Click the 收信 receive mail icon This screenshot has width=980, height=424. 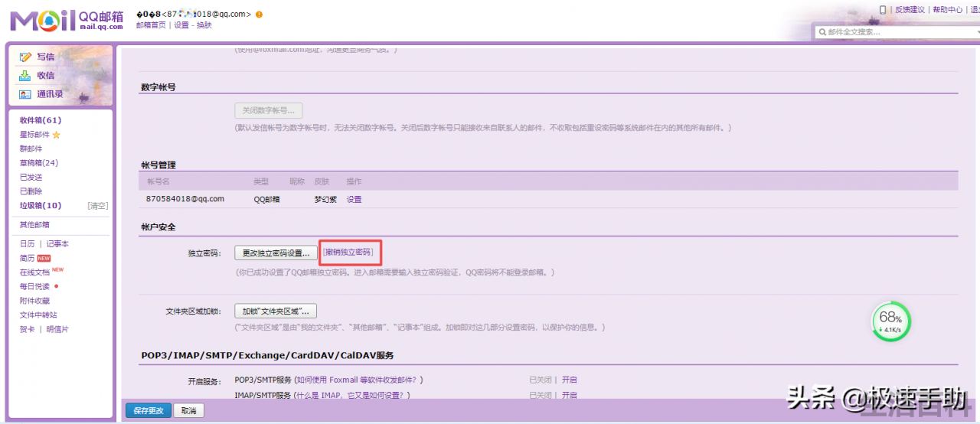point(25,75)
